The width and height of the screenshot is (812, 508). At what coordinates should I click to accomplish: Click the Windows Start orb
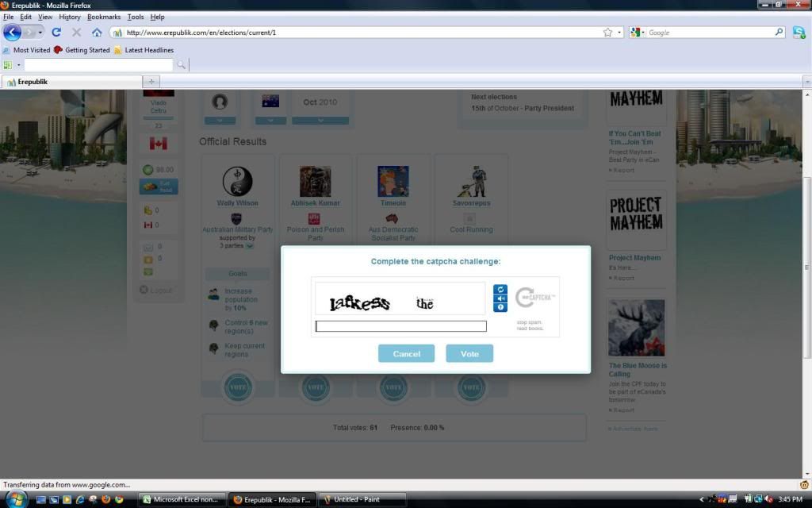pyautogui.click(x=14, y=499)
